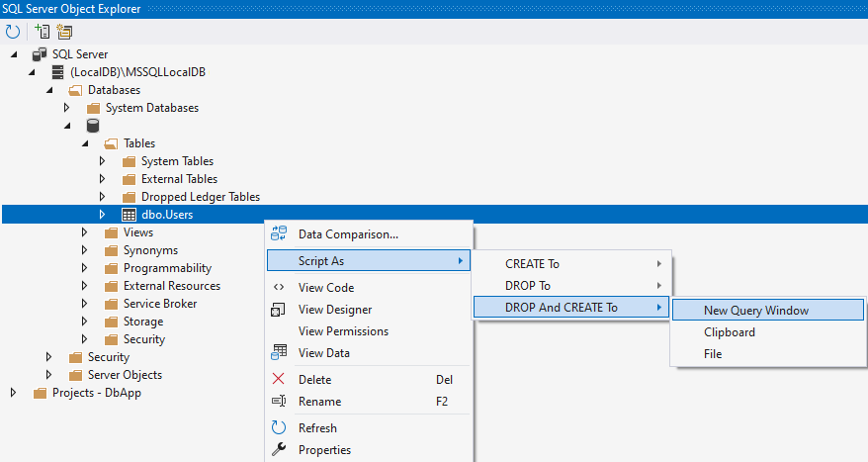The height and width of the screenshot is (462, 868).
Task: Open the Script As submenu
Action: tap(368, 260)
